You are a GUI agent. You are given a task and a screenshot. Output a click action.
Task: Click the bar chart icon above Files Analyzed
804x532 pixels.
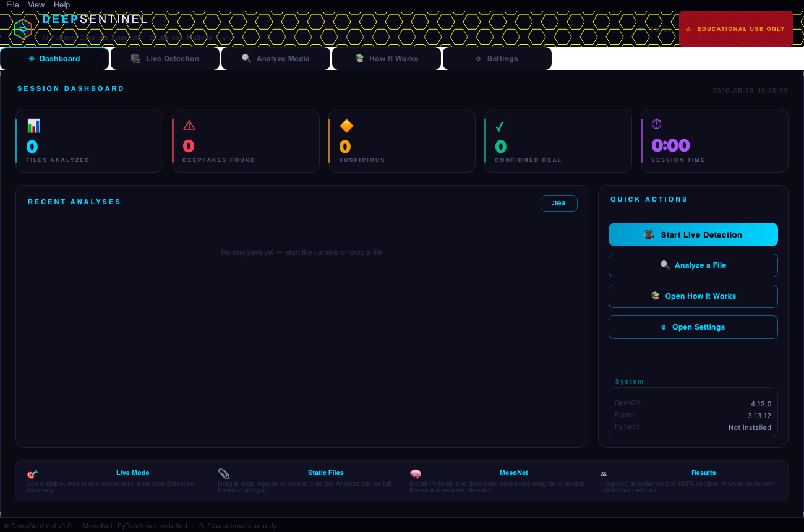[33, 126]
